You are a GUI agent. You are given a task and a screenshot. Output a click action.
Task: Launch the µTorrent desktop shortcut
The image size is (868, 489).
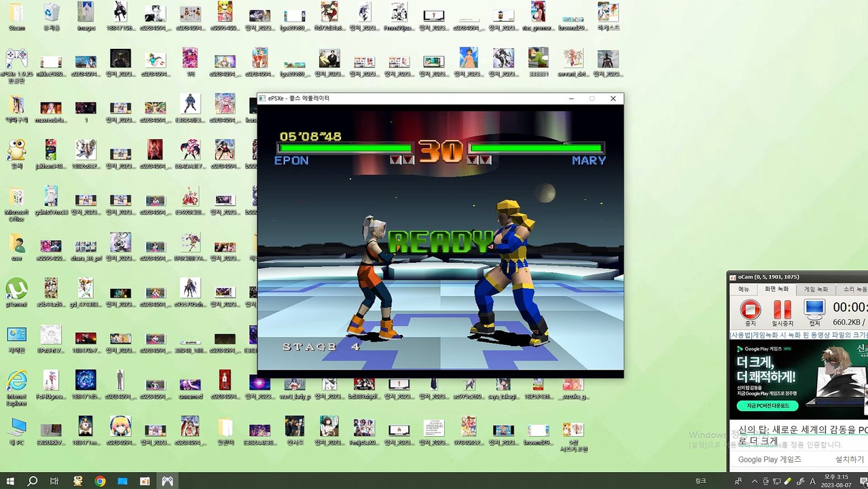tap(16, 293)
